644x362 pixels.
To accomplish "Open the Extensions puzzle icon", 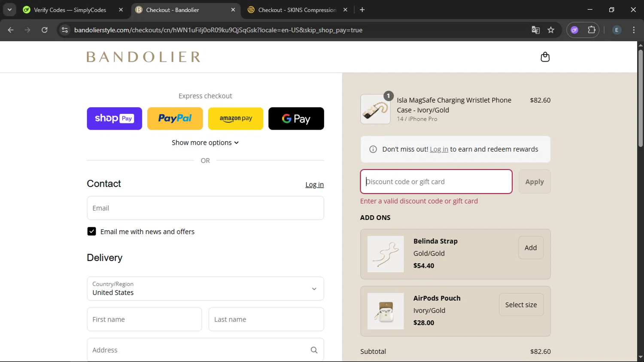I will tap(592, 30).
